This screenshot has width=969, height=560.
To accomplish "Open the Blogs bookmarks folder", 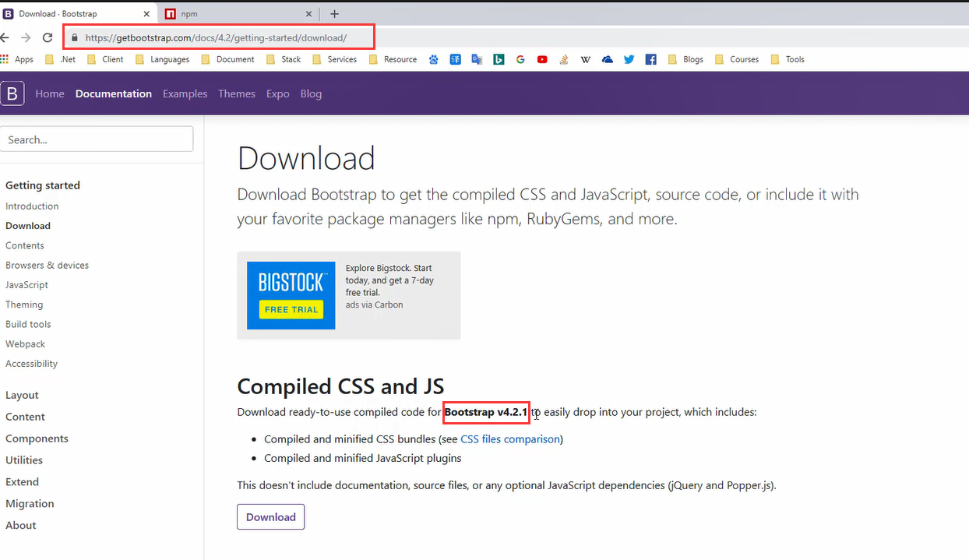I will (x=685, y=59).
